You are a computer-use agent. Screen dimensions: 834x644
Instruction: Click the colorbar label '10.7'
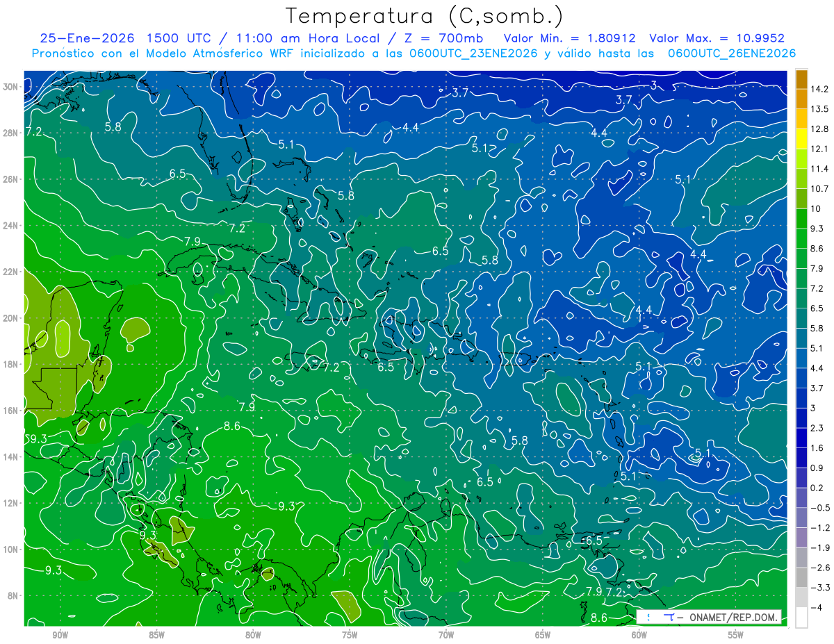(819, 189)
